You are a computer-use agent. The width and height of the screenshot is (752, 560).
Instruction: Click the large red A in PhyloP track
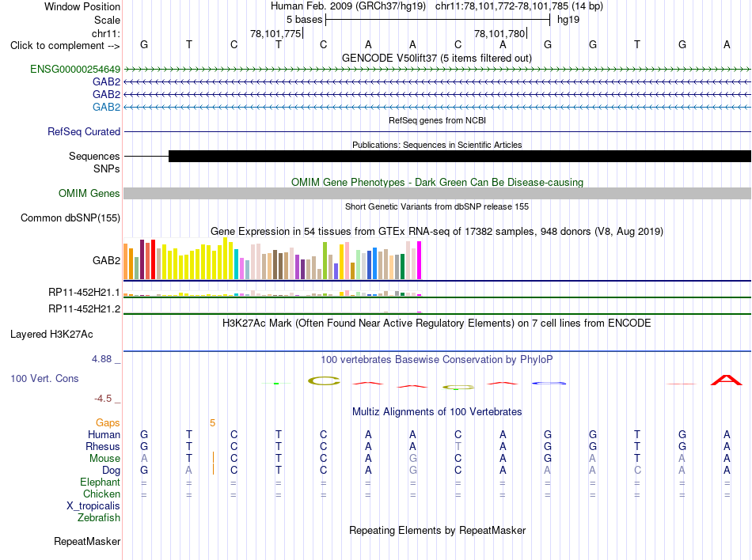click(726, 380)
